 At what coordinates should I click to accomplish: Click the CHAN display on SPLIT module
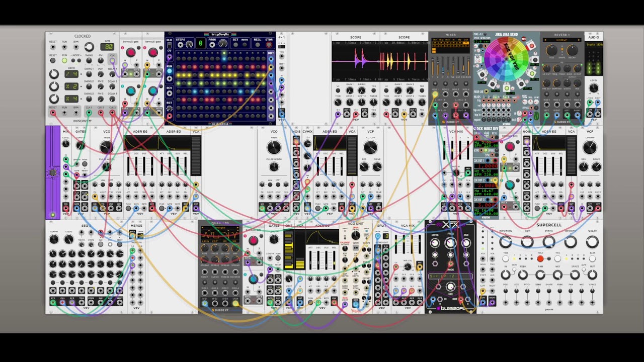386,235
